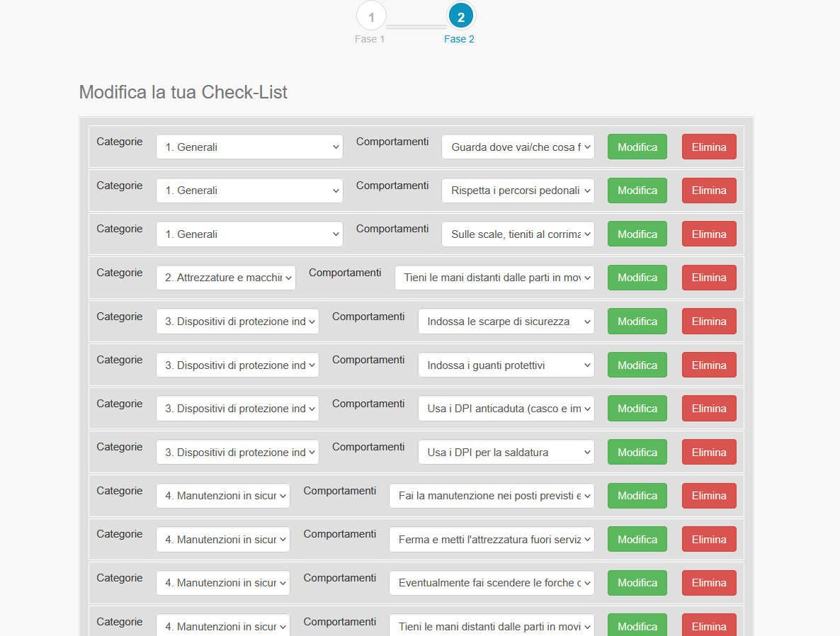Open category dropdown in "Indossa i guanti protettivi" row
This screenshot has height=636, width=840.
tap(237, 365)
